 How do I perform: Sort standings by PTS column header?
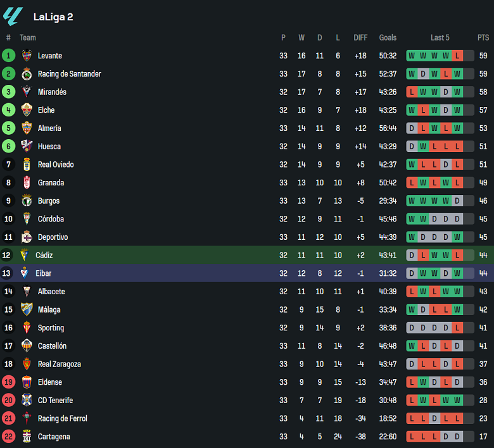483,38
